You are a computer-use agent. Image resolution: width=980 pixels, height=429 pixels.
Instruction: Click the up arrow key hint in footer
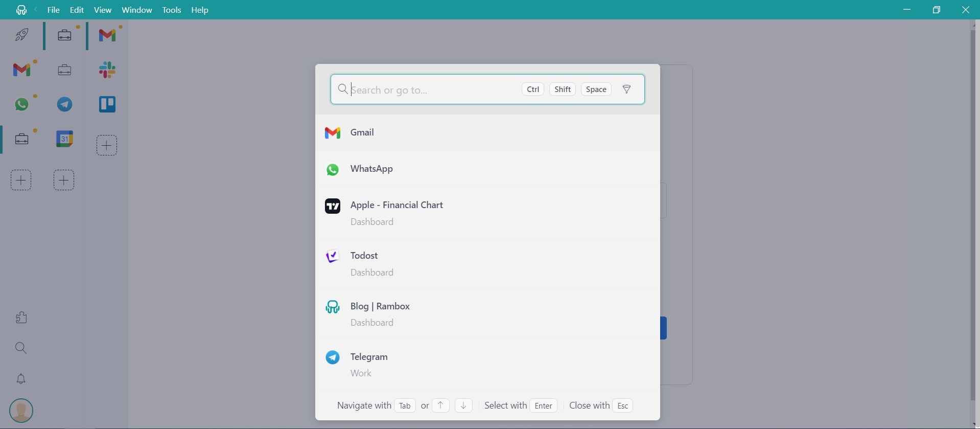click(x=440, y=405)
